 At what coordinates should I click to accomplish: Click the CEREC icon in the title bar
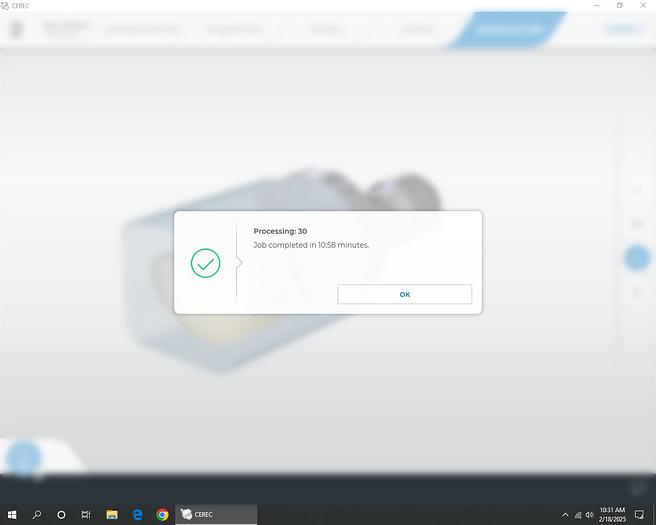pyautogui.click(x=6, y=5)
